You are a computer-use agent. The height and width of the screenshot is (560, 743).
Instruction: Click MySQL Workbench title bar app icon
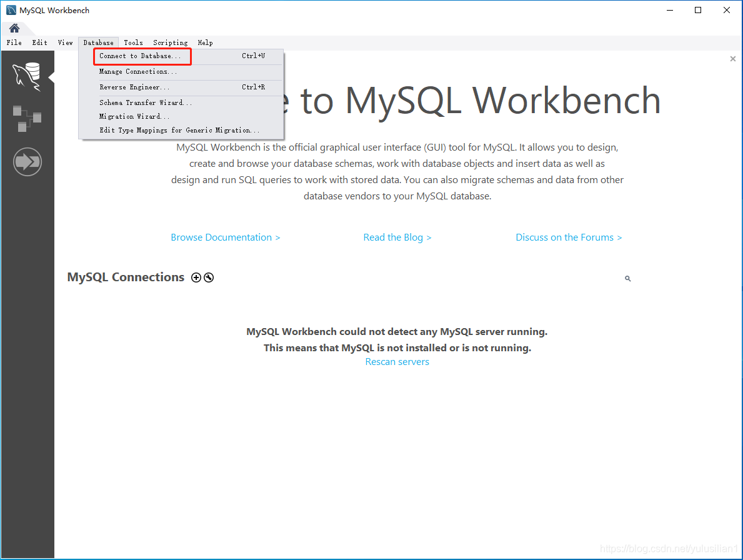click(x=11, y=10)
